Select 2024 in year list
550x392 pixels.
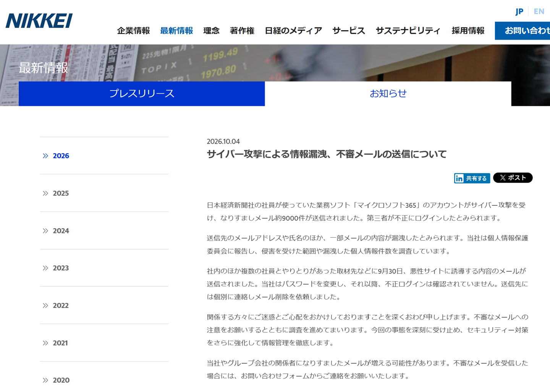(104, 230)
